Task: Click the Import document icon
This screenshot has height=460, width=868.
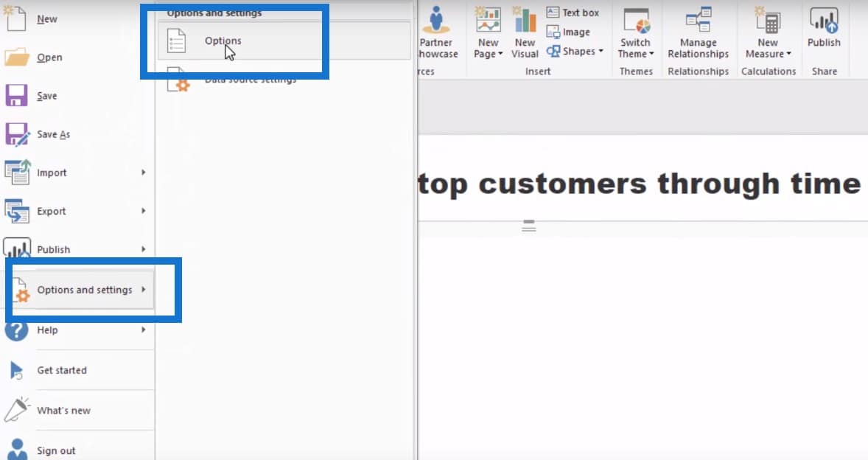Action: pyautogui.click(x=18, y=172)
